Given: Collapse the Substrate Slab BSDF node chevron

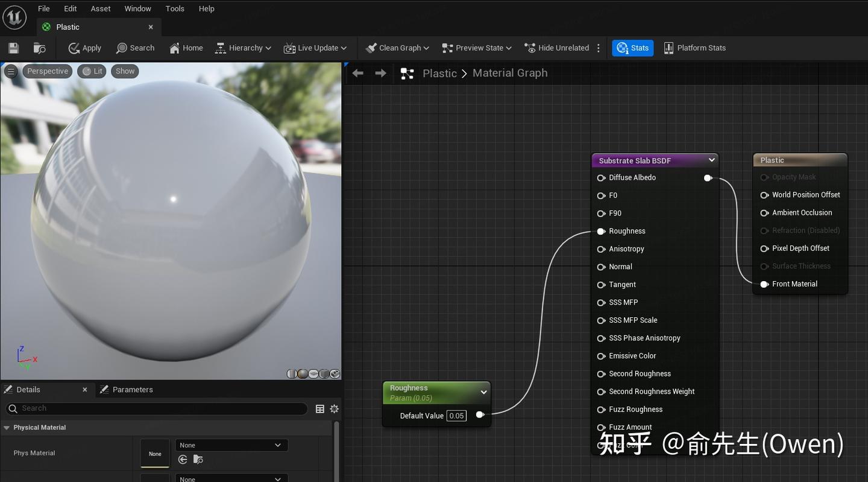Looking at the screenshot, I should [711, 160].
